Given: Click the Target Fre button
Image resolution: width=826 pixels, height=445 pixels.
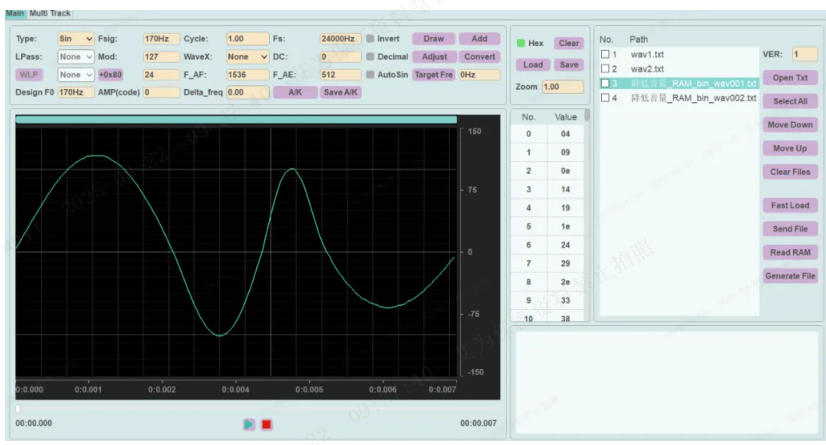Looking at the screenshot, I should point(434,75).
